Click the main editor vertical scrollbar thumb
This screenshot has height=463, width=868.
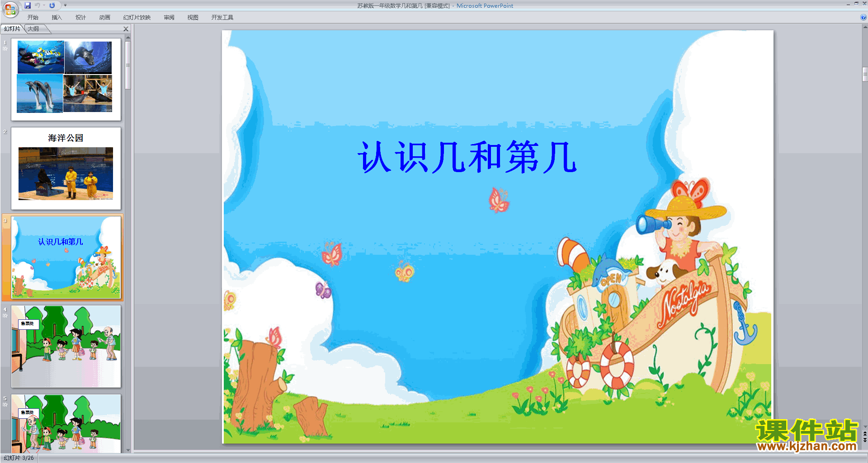tap(865, 74)
